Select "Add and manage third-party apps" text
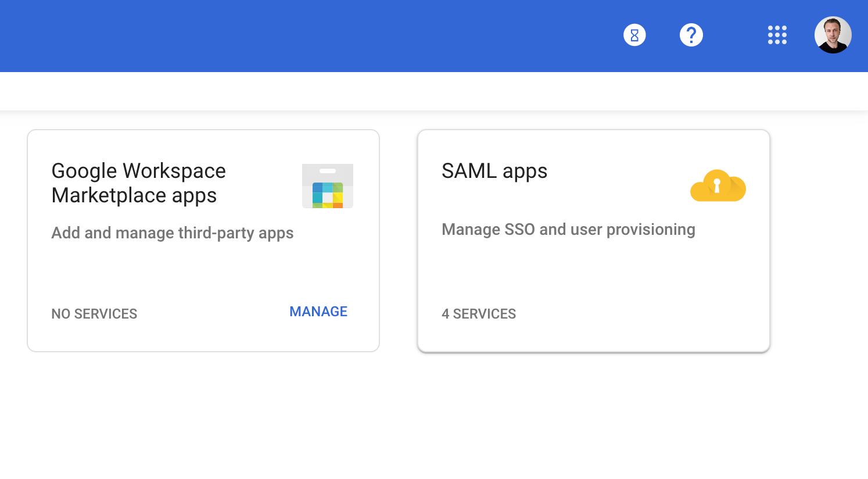This screenshot has width=868, height=479. pos(173,233)
